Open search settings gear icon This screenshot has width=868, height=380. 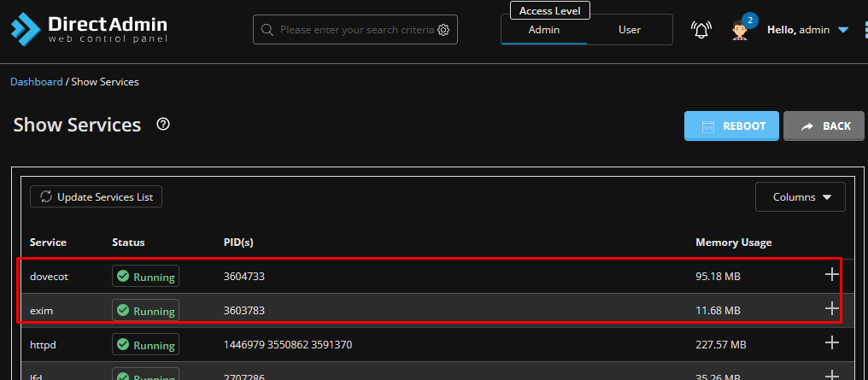(x=443, y=30)
